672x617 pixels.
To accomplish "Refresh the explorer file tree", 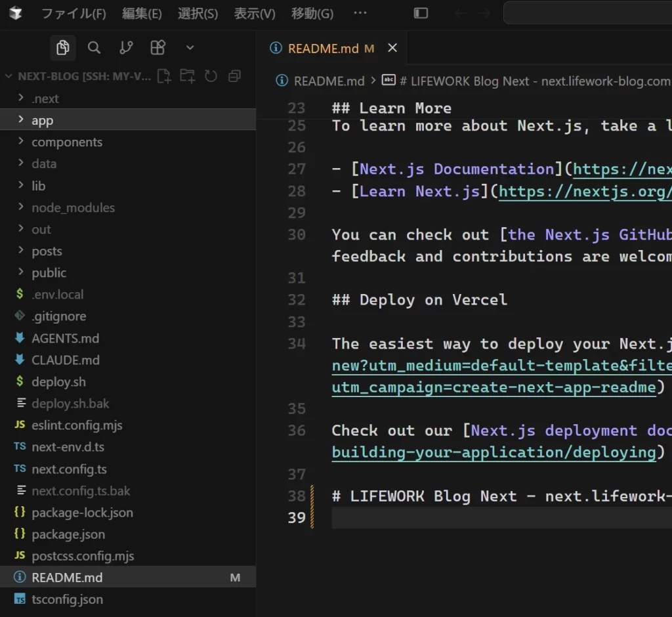I will 211,76.
